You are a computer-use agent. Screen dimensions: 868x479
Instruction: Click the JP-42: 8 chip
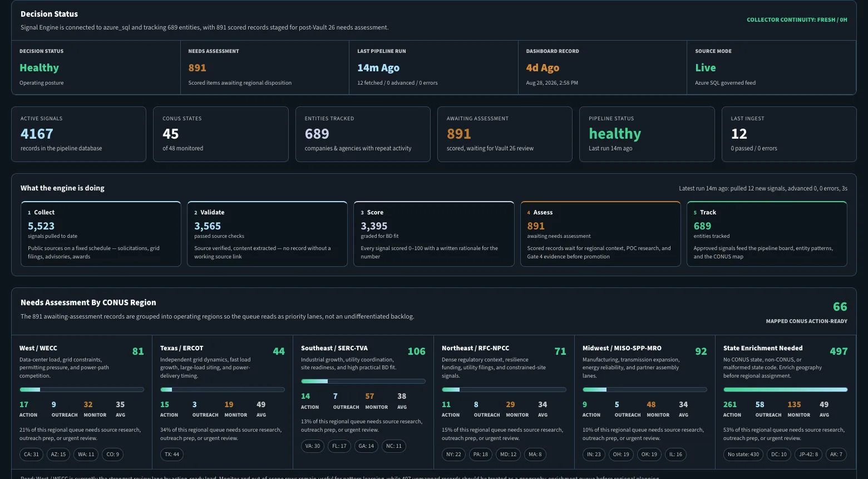point(808,454)
